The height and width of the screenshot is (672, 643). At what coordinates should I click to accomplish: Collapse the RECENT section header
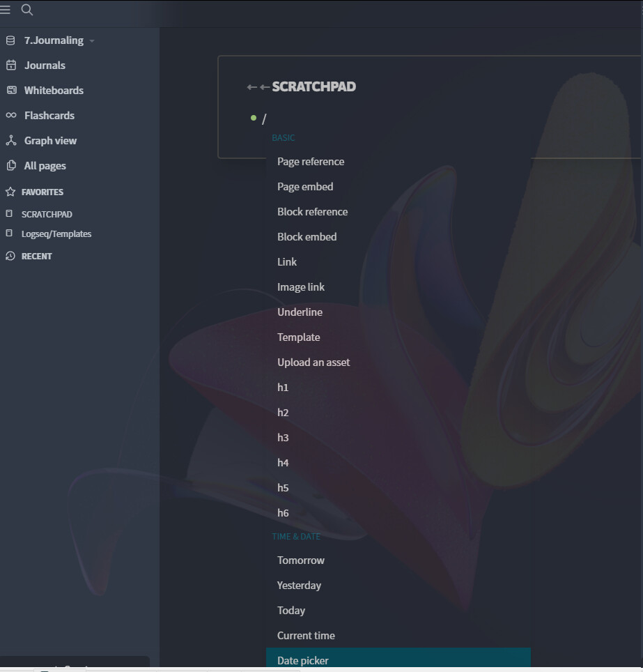click(37, 257)
